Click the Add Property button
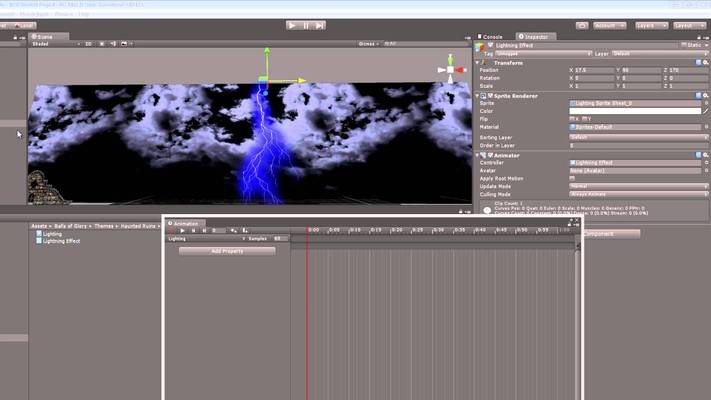 coord(227,251)
